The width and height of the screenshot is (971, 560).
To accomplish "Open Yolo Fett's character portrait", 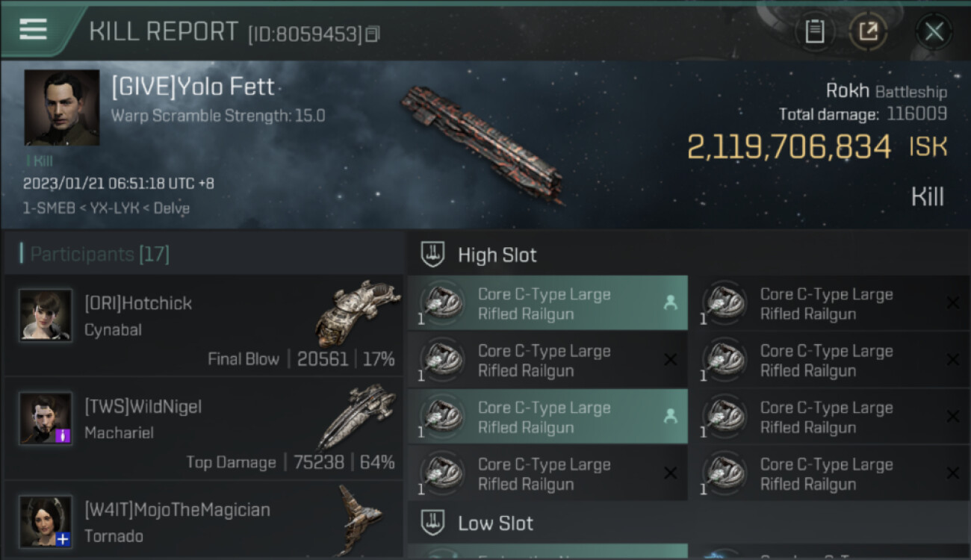I will click(x=62, y=108).
